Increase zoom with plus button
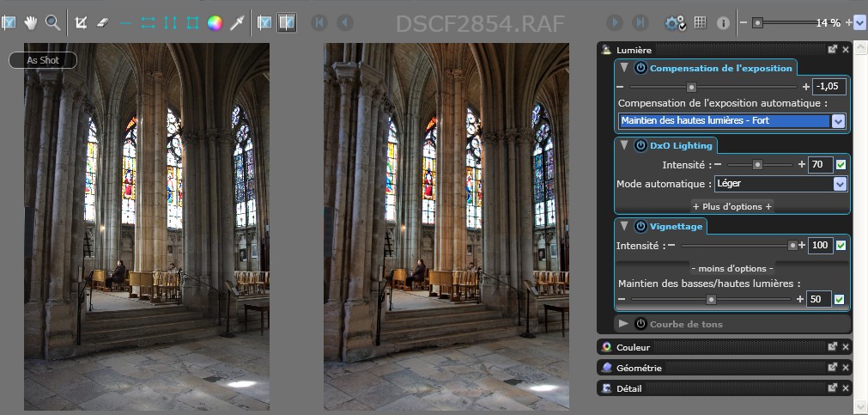The height and width of the screenshot is (415, 868). point(848,22)
